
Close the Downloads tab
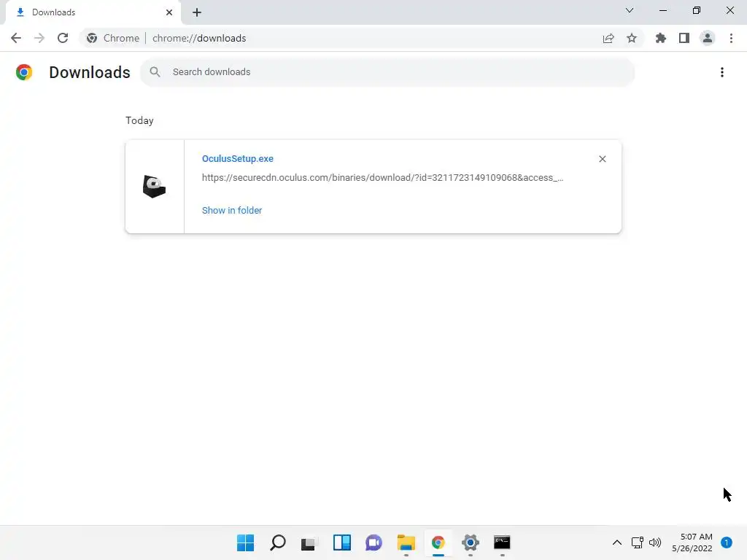pos(169,12)
